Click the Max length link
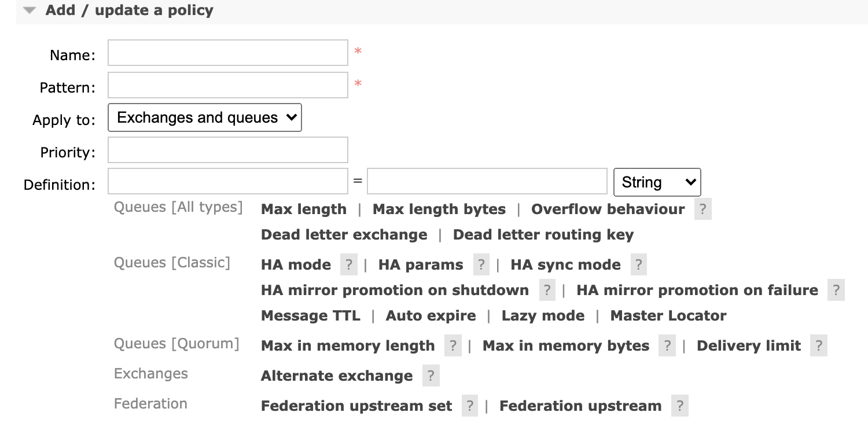The image size is (868, 427). pos(304,209)
